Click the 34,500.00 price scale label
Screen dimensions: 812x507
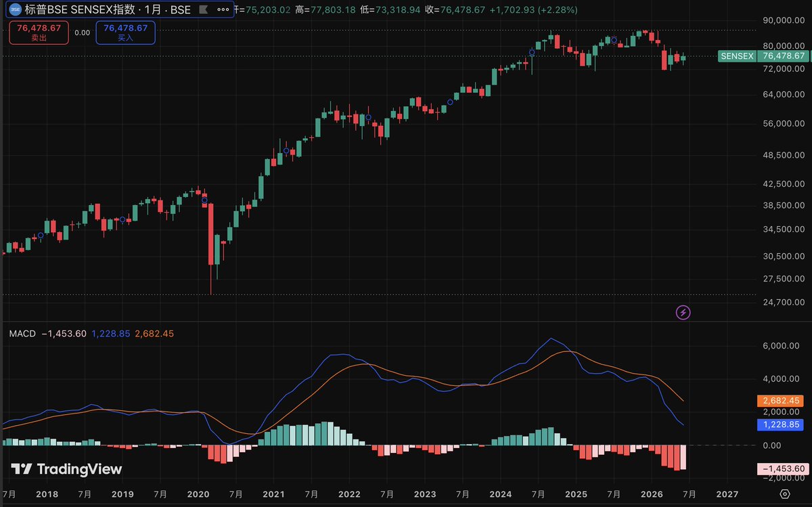pos(782,230)
